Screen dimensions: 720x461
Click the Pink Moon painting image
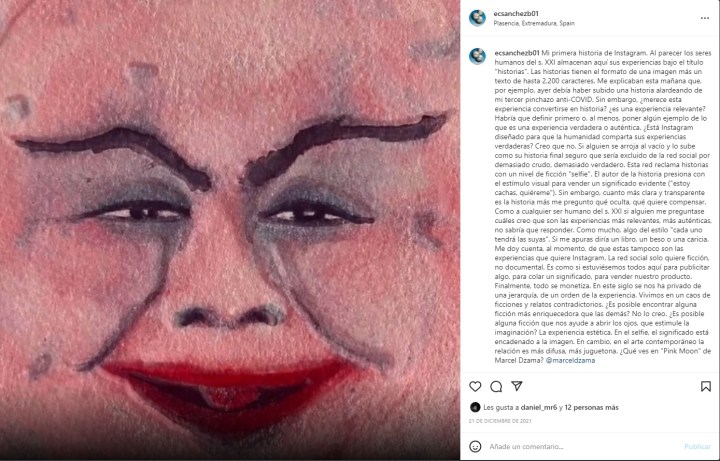pyautogui.click(x=230, y=230)
